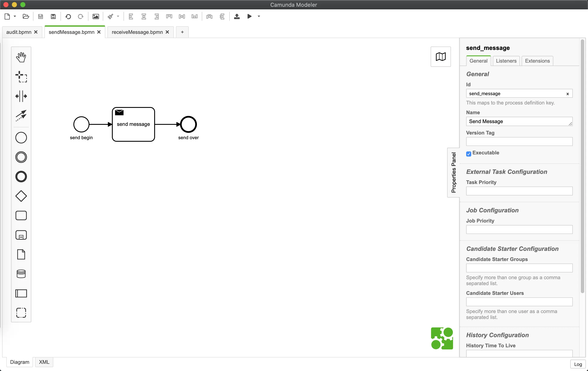Expand the start instance dropdown arrow
Image resolution: width=588 pixels, height=371 pixels.
[x=259, y=16]
